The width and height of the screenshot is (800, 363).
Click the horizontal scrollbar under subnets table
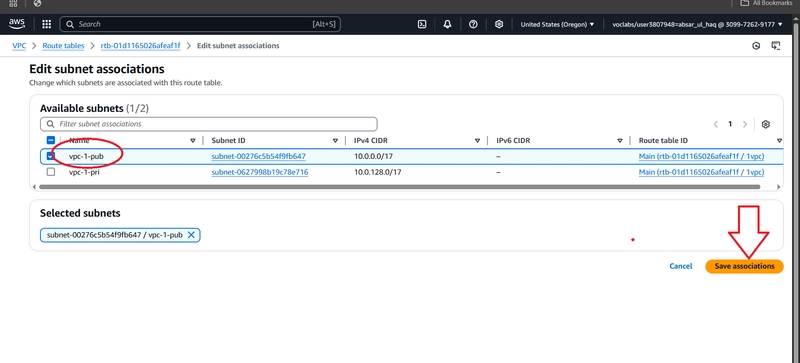pyautogui.click(x=399, y=187)
